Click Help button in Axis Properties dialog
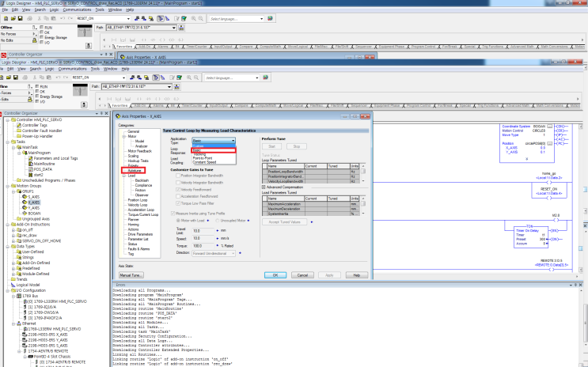 pyautogui.click(x=357, y=275)
